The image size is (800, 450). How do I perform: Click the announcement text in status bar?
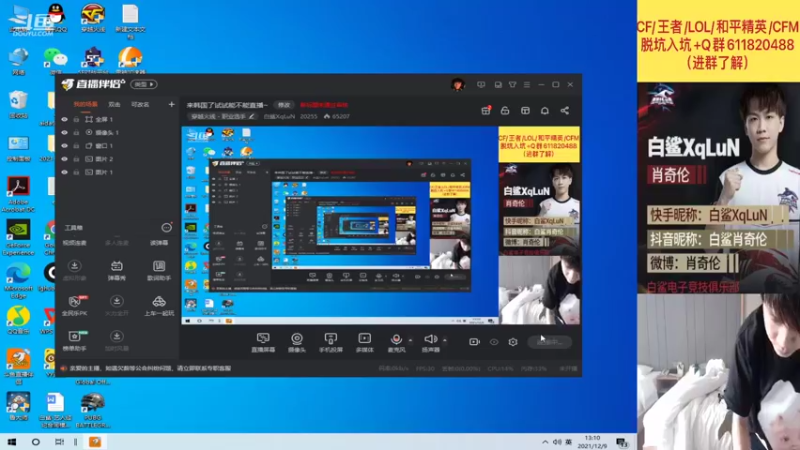point(150,368)
